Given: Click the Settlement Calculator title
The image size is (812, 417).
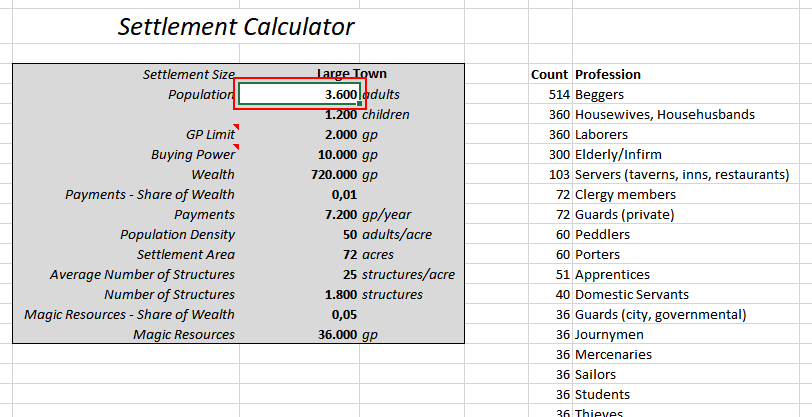Looking at the screenshot, I should pos(236,26).
